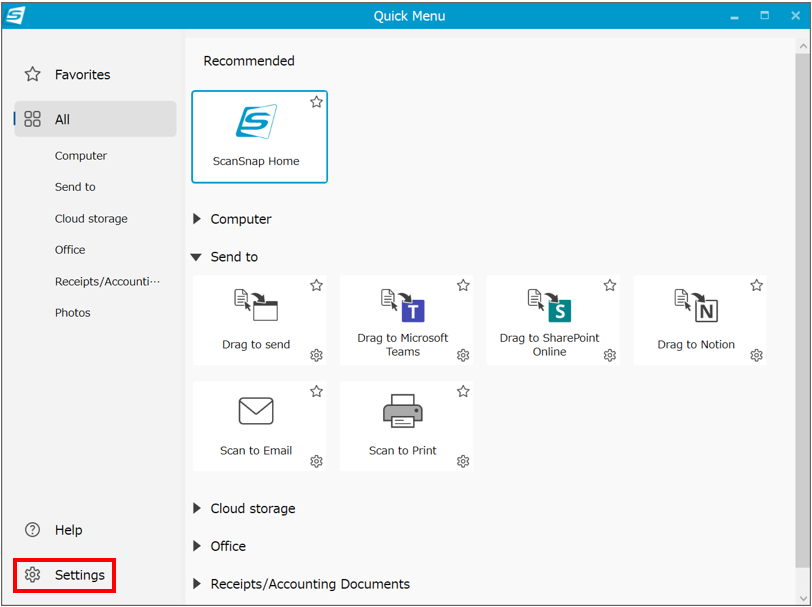812x607 pixels.
Task: Open the Help page
Action: pyautogui.click(x=68, y=530)
